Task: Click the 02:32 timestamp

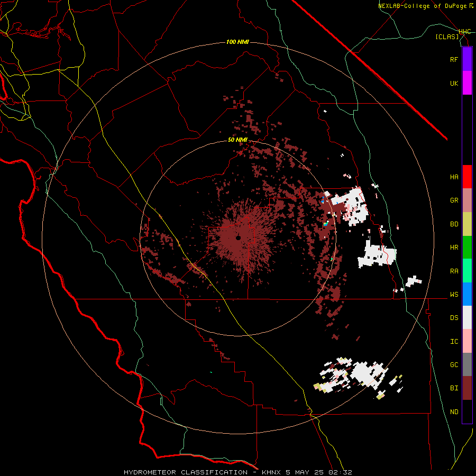Action: 340,472
